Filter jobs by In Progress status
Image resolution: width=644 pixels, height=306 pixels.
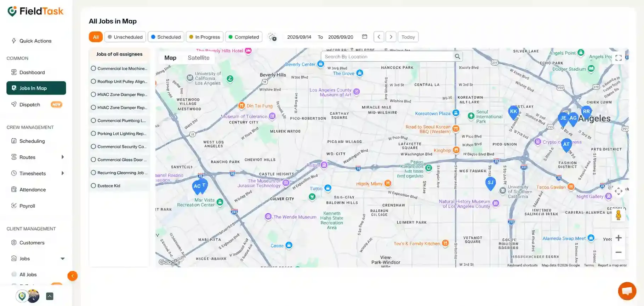click(204, 37)
